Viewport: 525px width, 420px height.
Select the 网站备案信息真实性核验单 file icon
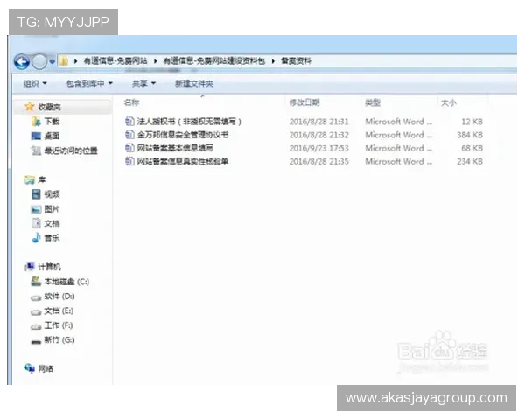129,161
